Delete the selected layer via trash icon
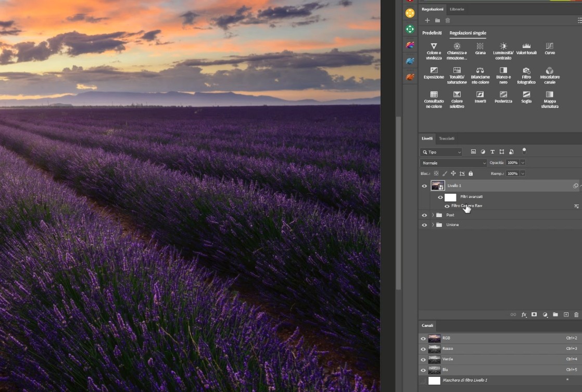This screenshot has height=392, width=582. tap(576, 314)
